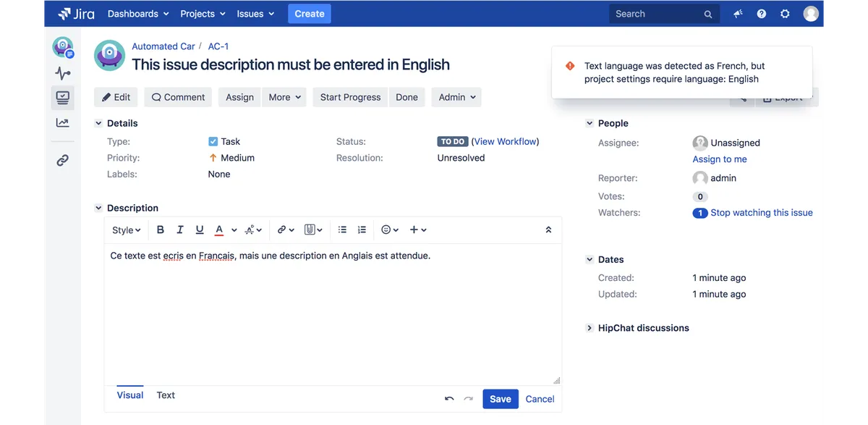This screenshot has width=868, height=425.
Task: Switch to the Text editor tab
Action: (166, 395)
